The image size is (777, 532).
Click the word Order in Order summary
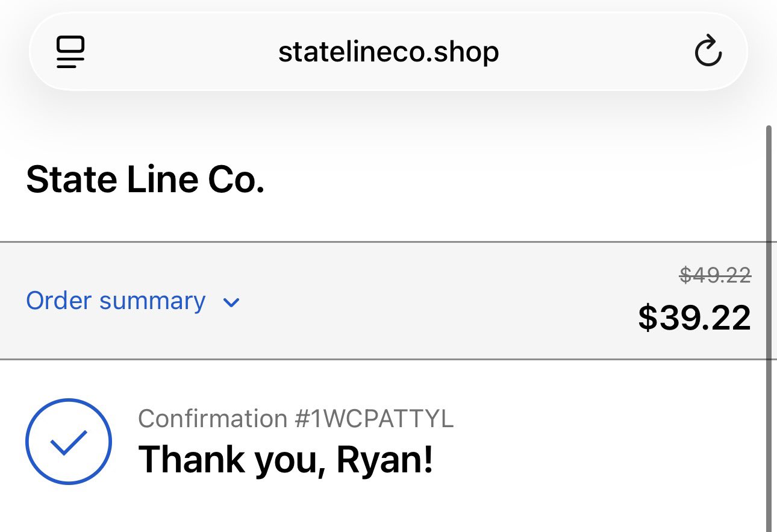coord(58,301)
